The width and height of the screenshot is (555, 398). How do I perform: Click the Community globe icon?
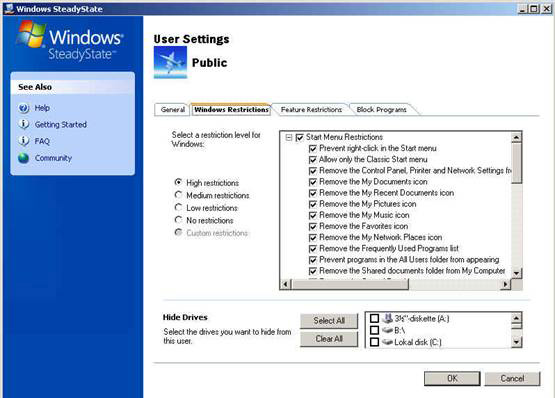coord(24,158)
